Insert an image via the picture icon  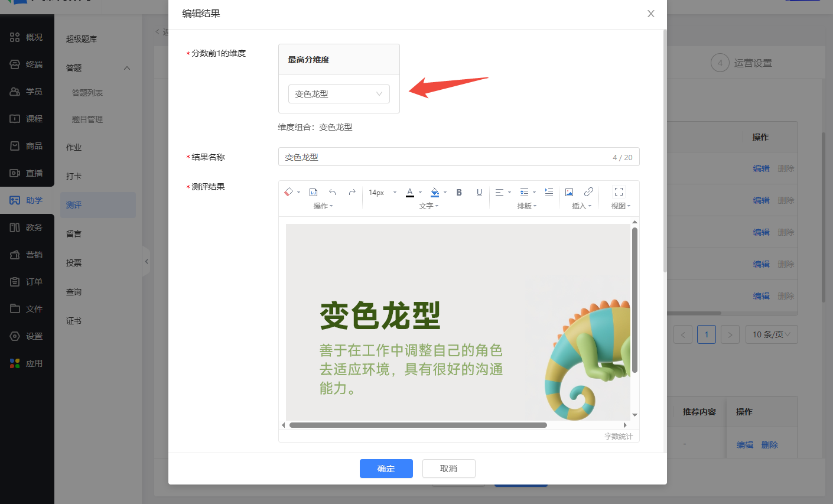[569, 192]
